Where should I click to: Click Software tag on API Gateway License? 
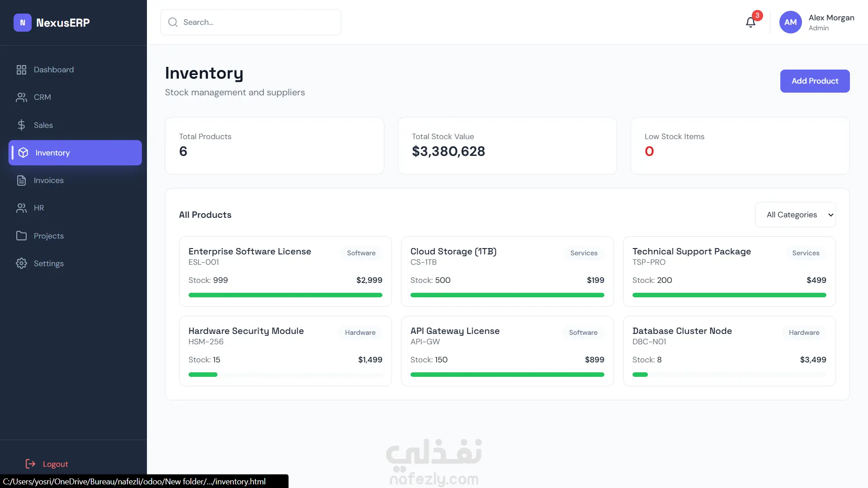[x=583, y=333]
